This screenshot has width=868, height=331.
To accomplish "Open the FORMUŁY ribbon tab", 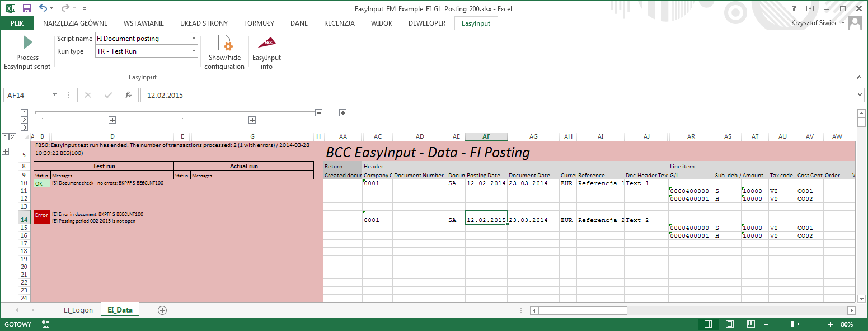I will (x=259, y=23).
